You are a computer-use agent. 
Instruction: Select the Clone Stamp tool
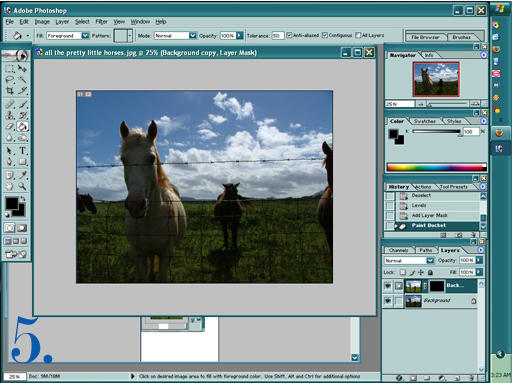coord(9,115)
